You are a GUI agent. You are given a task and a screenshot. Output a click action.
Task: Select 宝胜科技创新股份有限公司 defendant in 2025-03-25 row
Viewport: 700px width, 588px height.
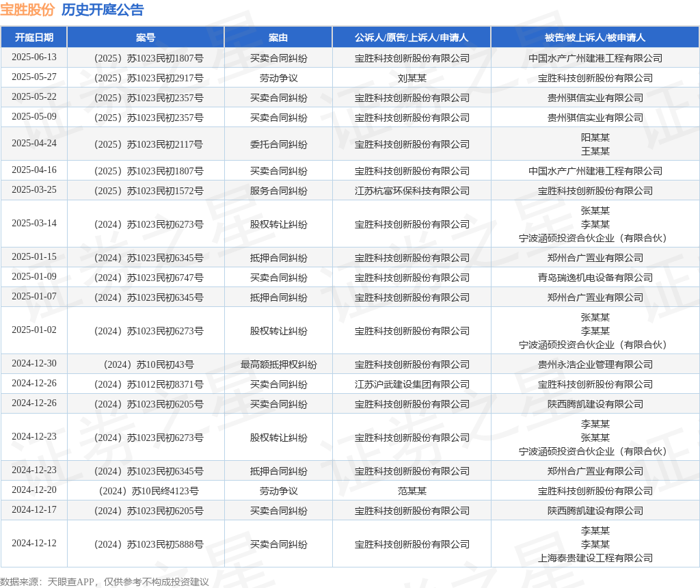click(595, 191)
